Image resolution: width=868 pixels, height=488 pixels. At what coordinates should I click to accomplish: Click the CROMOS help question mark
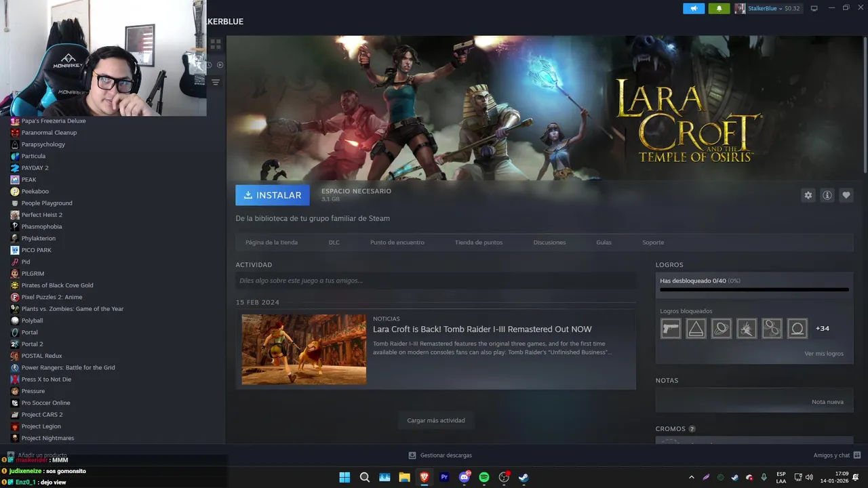point(692,429)
